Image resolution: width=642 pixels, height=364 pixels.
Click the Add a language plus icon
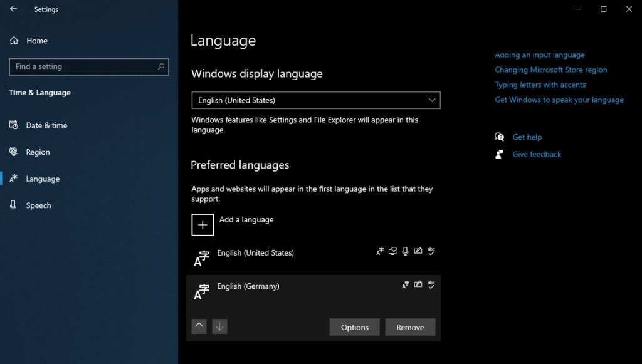(202, 224)
